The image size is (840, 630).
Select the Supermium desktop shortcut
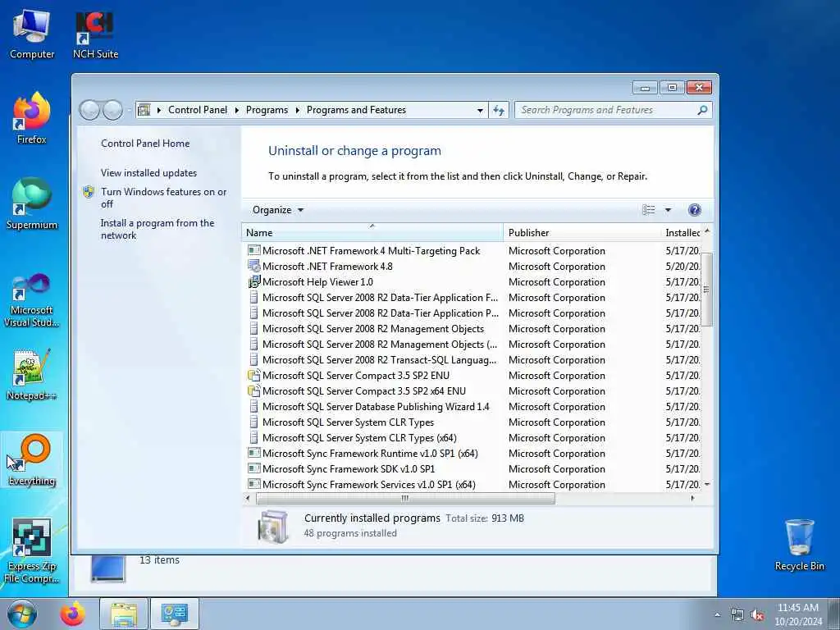click(x=32, y=204)
